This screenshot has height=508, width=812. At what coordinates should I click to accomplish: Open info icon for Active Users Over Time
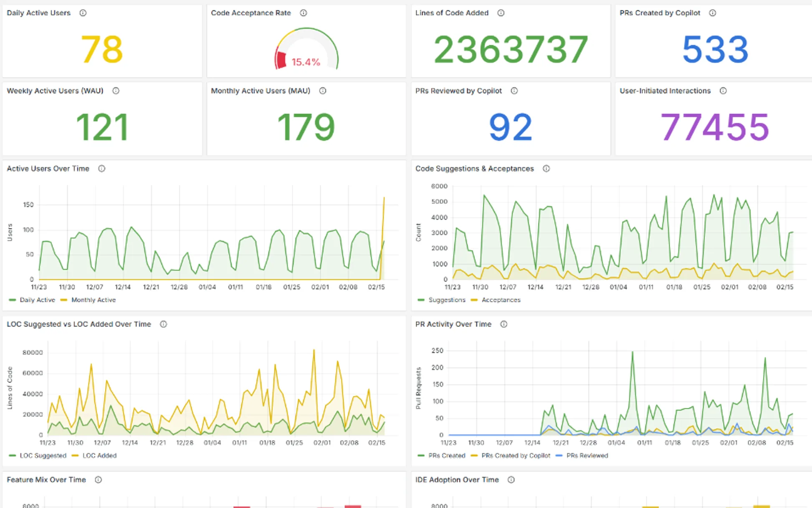pyautogui.click(x=102, y=169)
